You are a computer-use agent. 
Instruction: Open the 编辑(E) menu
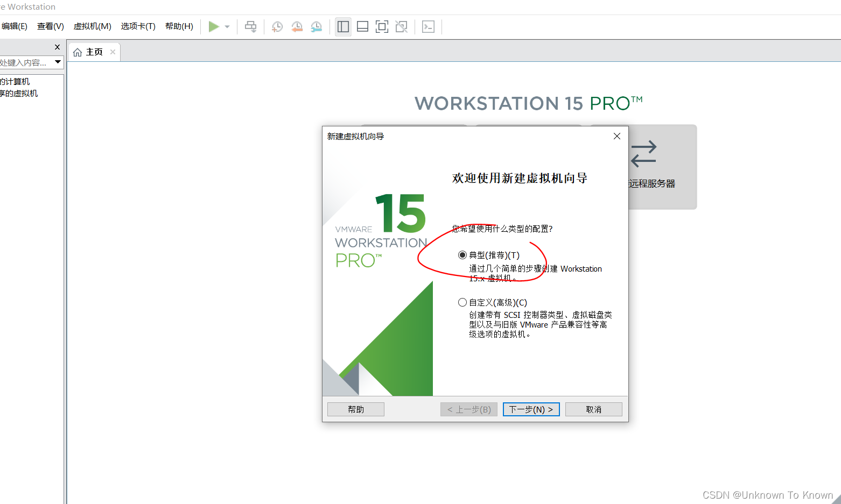click(14, 26)
